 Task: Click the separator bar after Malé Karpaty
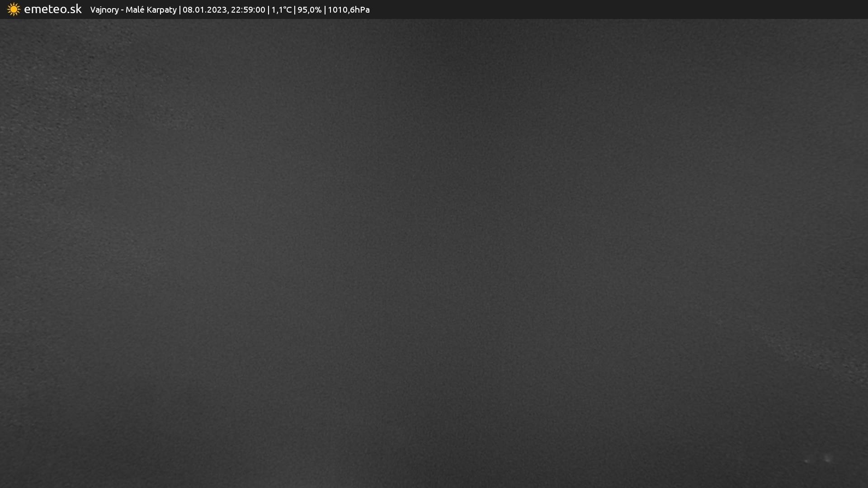click(179, 10)
